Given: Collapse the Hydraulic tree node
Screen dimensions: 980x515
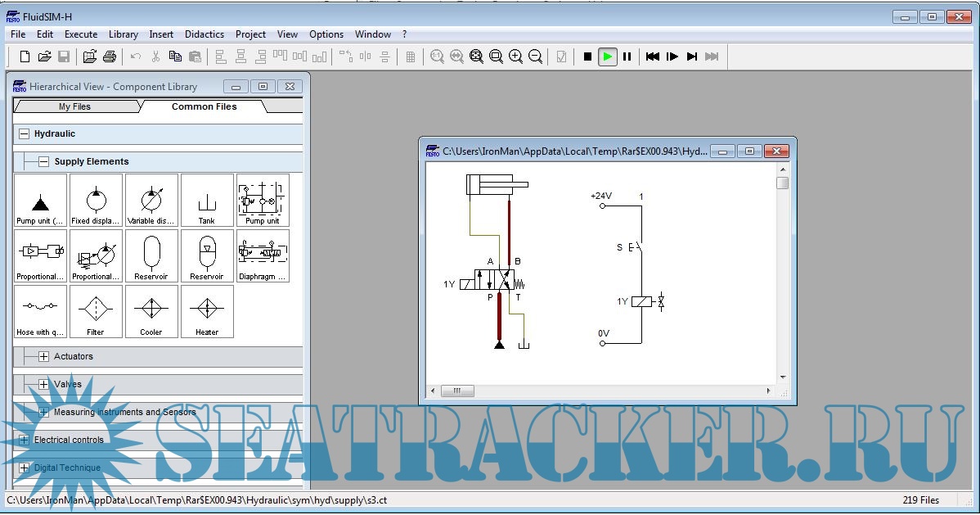Looking at the screenshot, I should pos(24,133).
